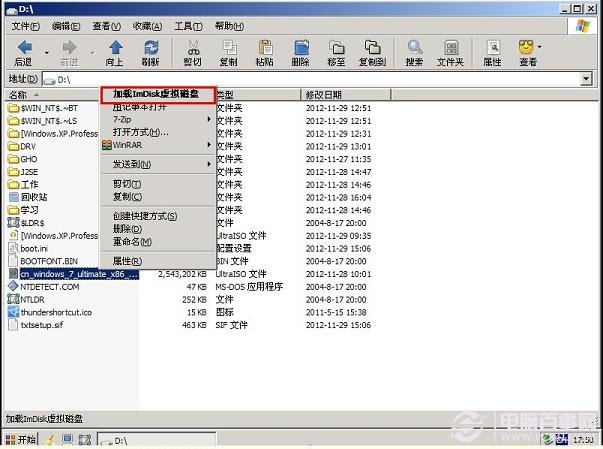This screenshot has height=449, width=603.
Task: Select the $WIN_NT$.~LS folder
Action: (x=43, y=121)
